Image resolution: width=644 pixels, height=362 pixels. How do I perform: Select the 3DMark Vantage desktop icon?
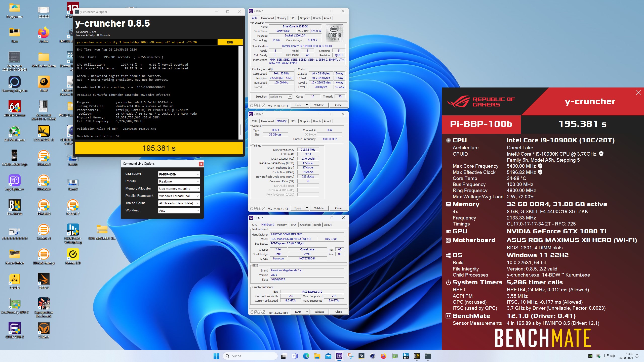click(x=44, y=256)
